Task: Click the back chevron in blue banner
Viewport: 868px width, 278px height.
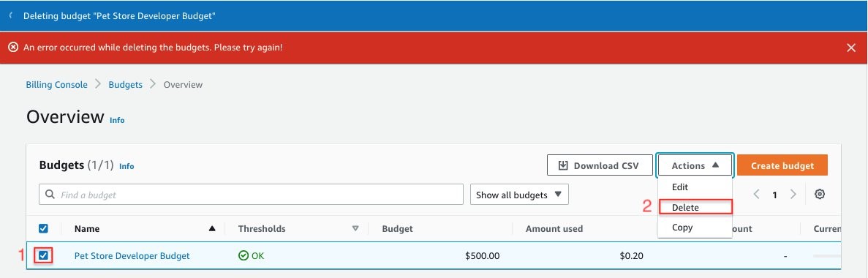Action: tap(10, 15)
